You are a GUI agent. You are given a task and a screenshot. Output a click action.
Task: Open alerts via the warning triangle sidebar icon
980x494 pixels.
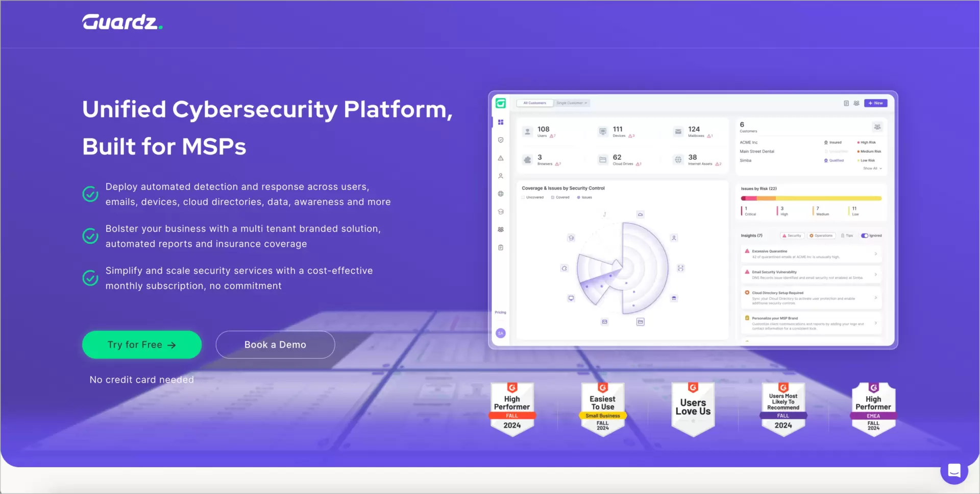pyautogui.click(x=501, y=158)
